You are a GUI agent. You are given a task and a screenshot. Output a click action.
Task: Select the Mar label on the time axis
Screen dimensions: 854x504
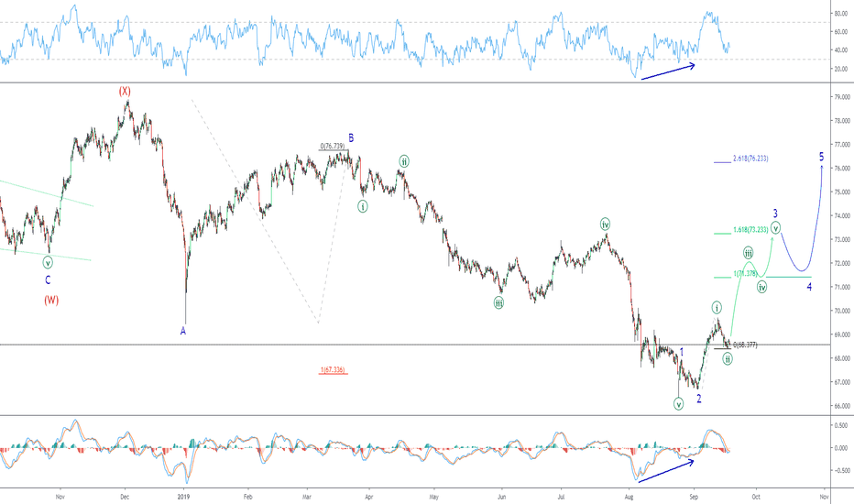click(x=307, y=497)
